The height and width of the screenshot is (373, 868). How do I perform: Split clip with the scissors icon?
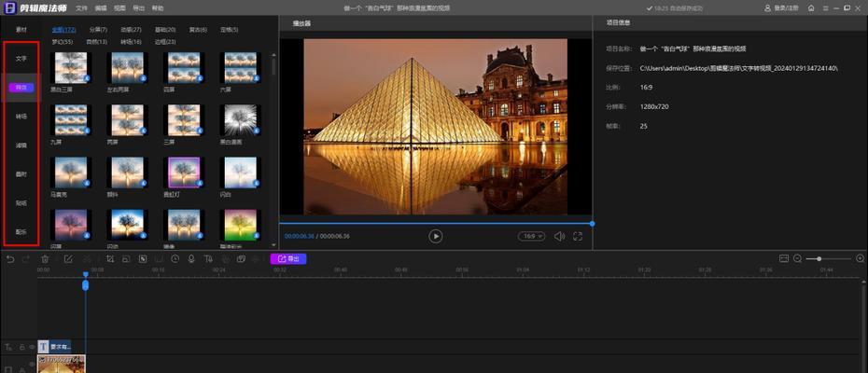tap(87, 258)
